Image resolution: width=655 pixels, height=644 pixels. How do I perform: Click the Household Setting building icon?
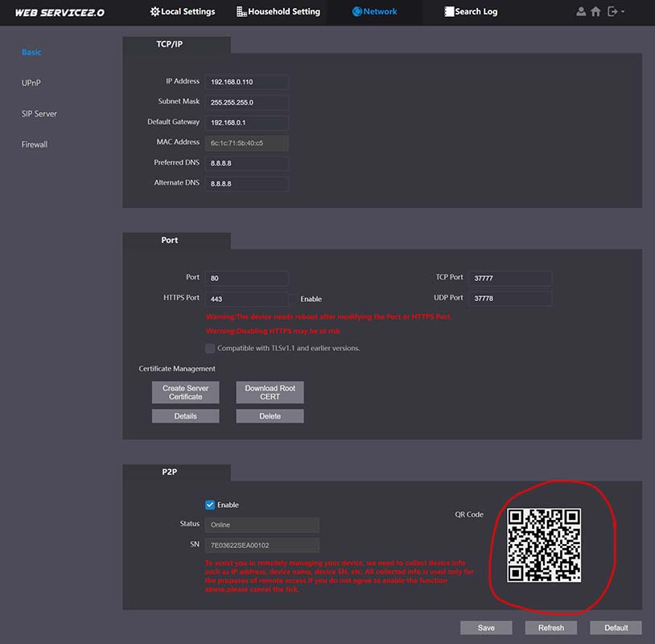click(241, 12)
